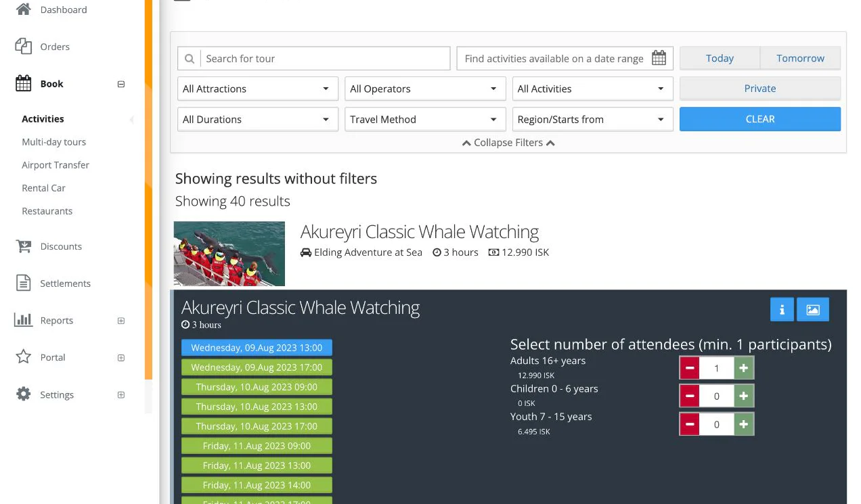Select Rental Car submenu item
Viewport: 861px width, 504px height.
[x=43, y=188]
